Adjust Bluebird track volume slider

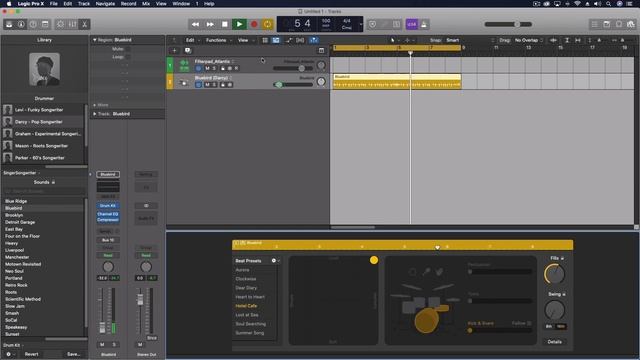pos(293,84)
